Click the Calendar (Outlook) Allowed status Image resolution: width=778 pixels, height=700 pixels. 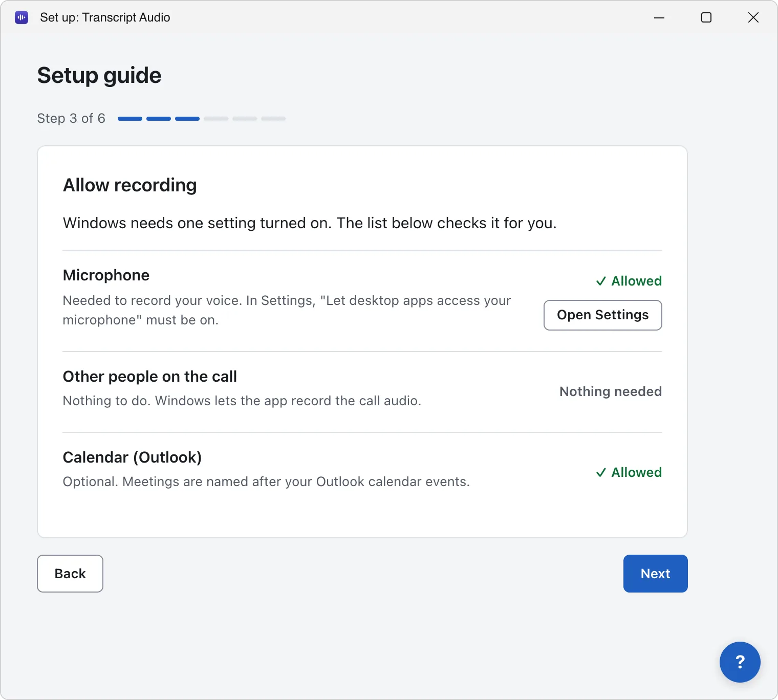(x=629, y=472)
